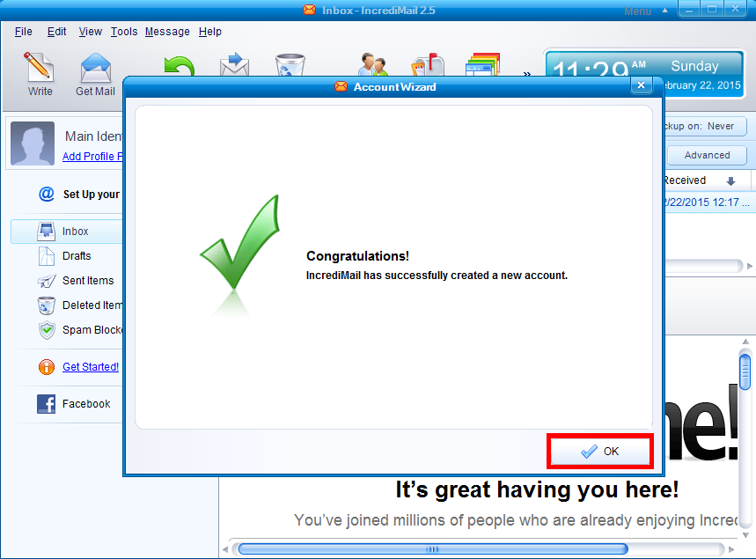Click the preview pane scroll up arrow
This screenshot has width=756, height=559.
(x=745, y=342)
